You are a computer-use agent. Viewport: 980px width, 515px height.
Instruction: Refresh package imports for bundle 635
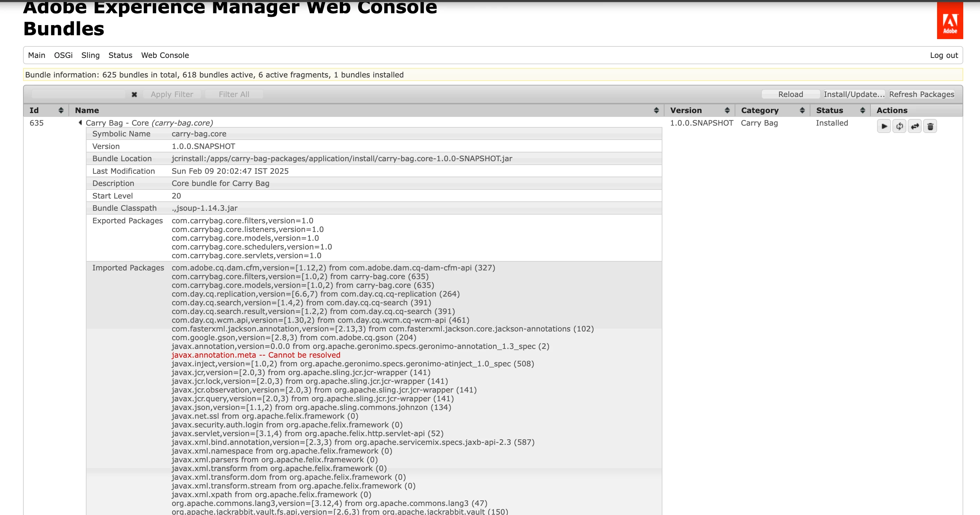pyautogui.click(x=899, y=126)
